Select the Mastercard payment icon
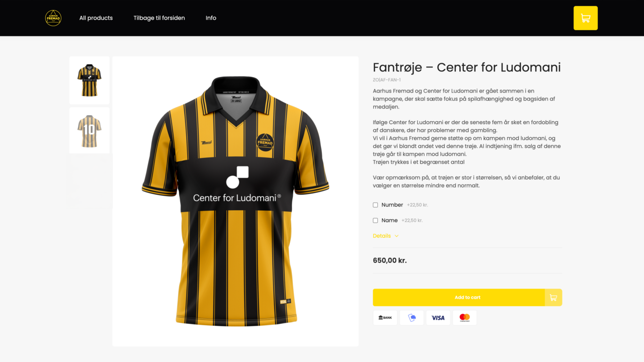 465,318
